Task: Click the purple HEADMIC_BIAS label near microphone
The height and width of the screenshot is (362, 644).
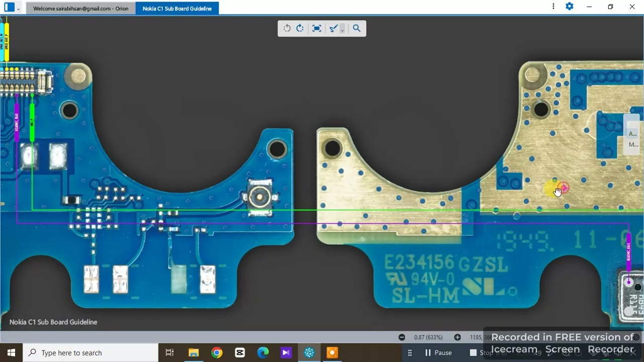Action: click(x=628, y=251)
